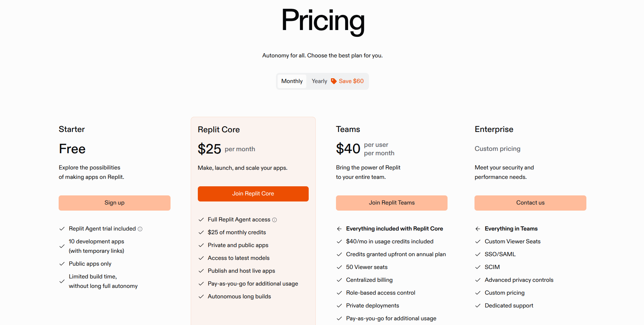Click info icon beside Replit Agent trial included

click(x=140, y=229)
